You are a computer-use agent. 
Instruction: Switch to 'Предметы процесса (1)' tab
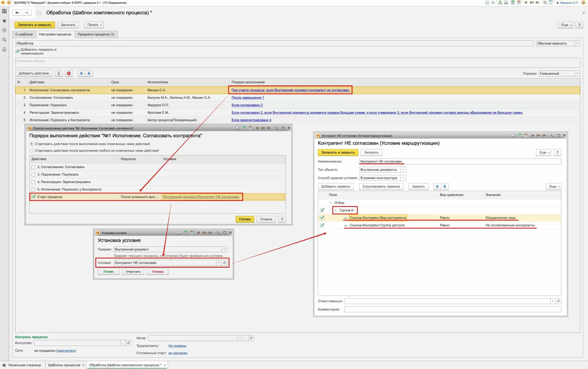(96, 34)
